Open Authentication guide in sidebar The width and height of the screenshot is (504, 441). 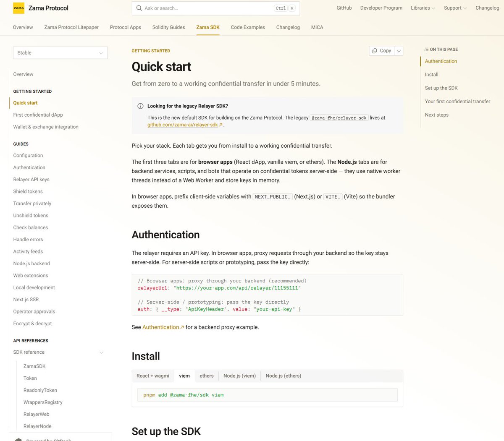click(29, 167)
